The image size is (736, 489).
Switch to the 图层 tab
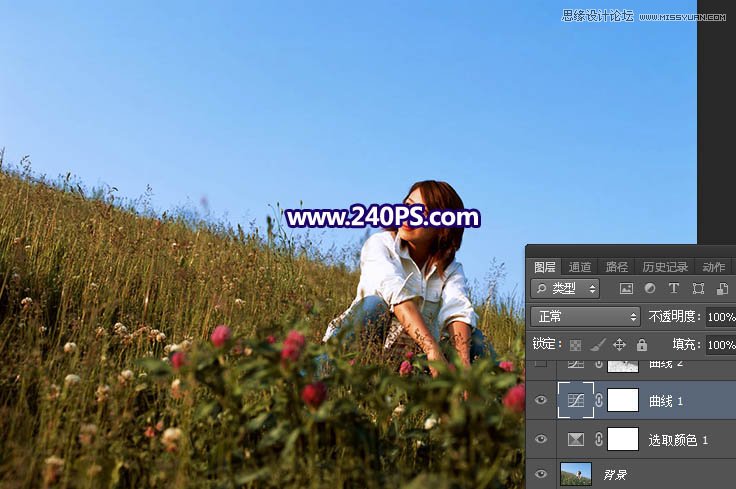point(544,267)
